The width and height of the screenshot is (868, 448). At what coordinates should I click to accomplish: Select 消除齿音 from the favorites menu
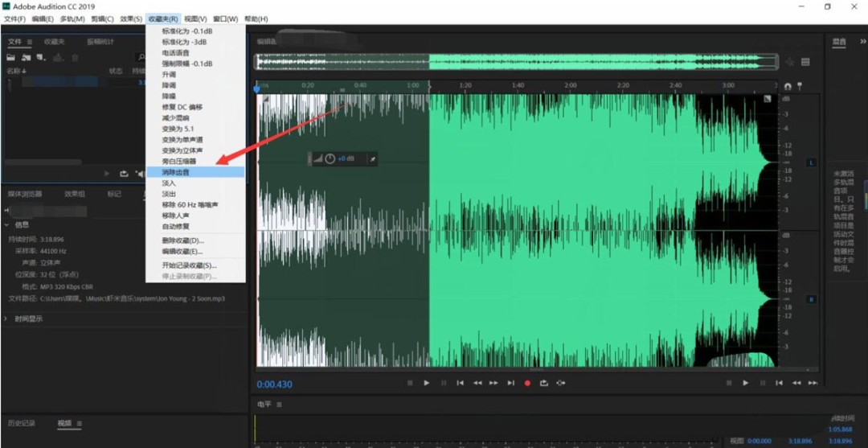coord(176,172)
